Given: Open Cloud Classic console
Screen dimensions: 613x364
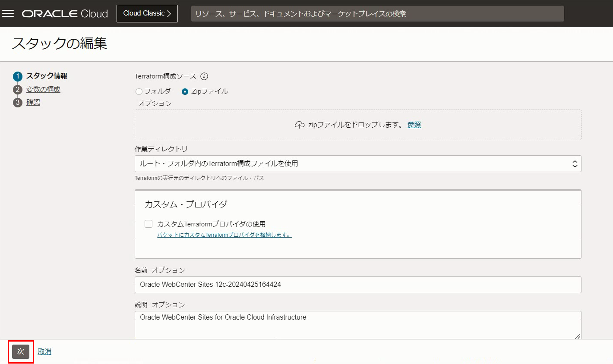Looking at the screenshot, I should 147,13.
